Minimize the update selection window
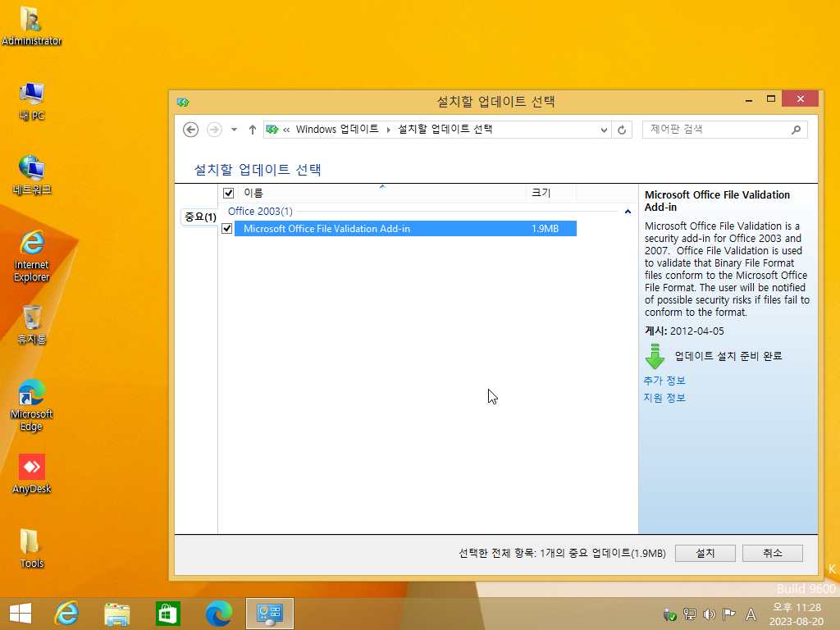840x630 pixels. pyautogui.click(x=749, y=99)
